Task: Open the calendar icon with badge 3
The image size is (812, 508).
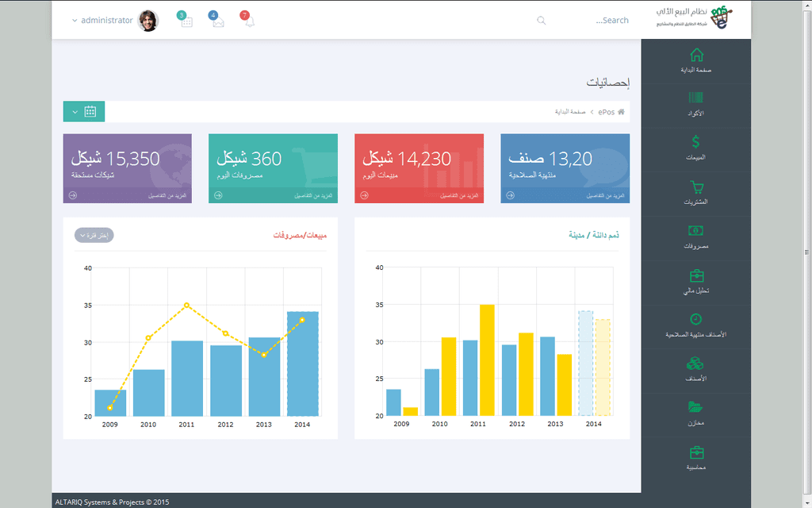Action: (x=187, y=22)
